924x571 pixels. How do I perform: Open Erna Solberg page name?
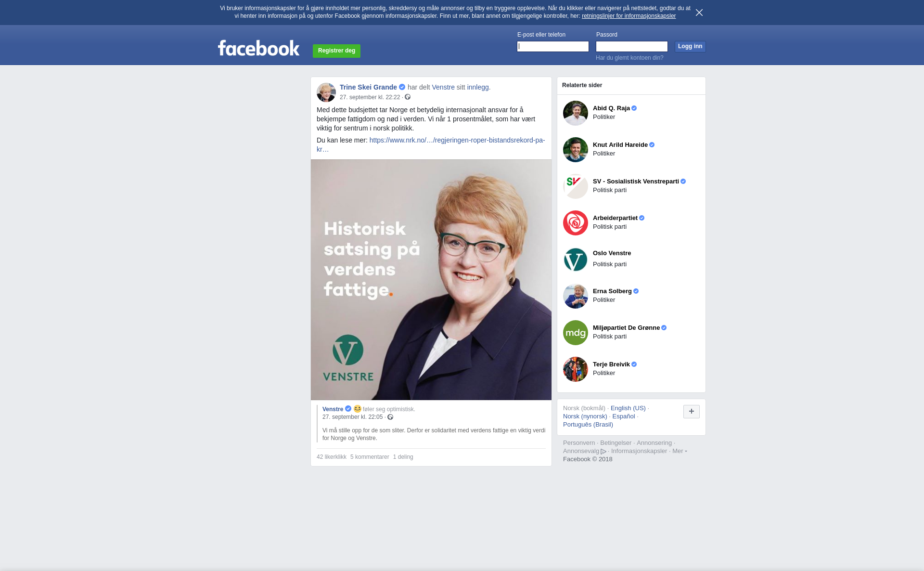[612, 291]
